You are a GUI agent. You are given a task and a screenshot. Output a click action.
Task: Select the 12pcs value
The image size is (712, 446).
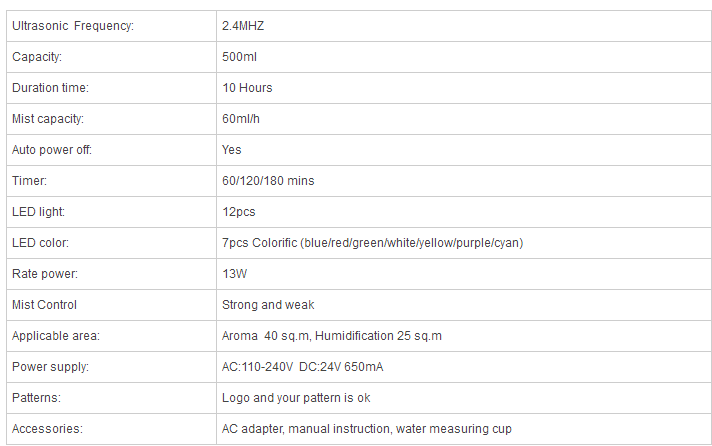coord(239,212)
